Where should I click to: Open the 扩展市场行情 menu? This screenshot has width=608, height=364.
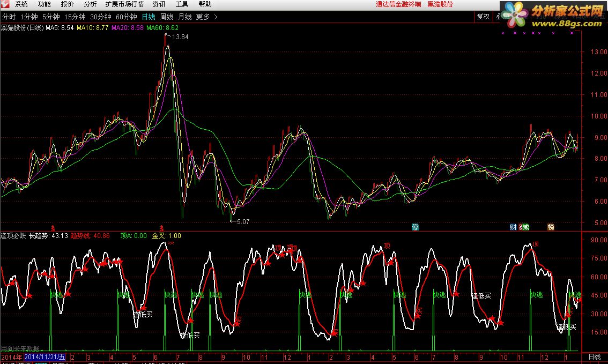124,4
